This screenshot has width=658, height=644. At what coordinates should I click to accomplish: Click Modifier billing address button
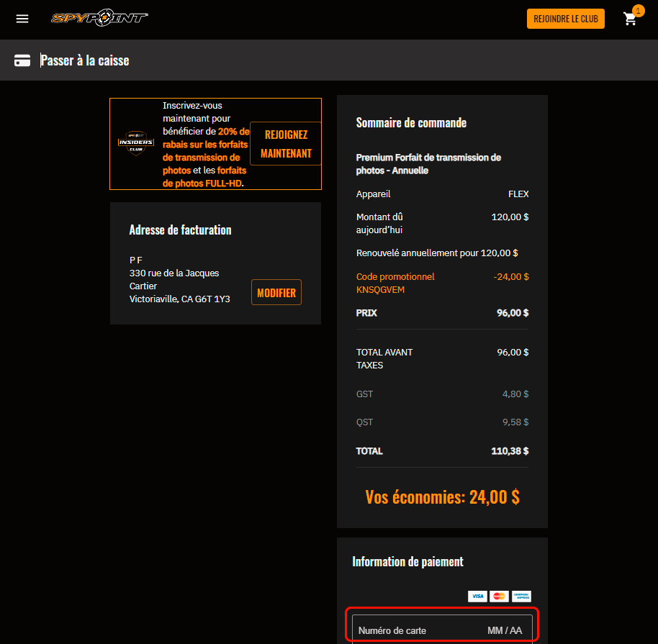[276, 292]
